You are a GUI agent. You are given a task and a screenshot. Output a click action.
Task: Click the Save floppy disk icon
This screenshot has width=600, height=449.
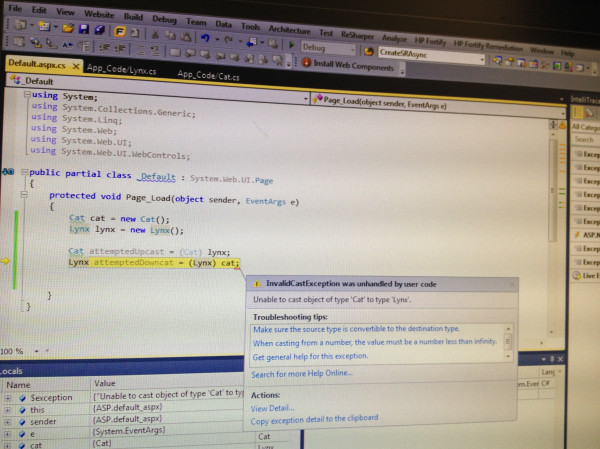(x=84, y=29)
